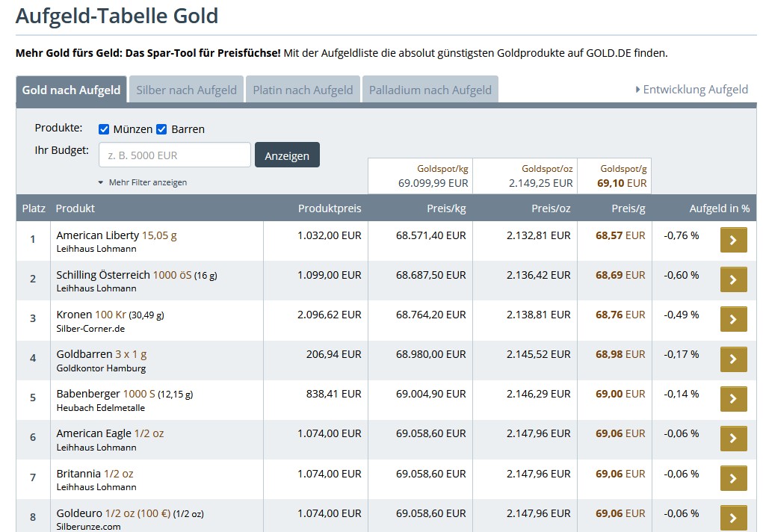Image resolution: width=763 pixels, height=532 pixels.
Task: Open details arrow for Kronen 100 Kr
Action: tap(733, 320)
